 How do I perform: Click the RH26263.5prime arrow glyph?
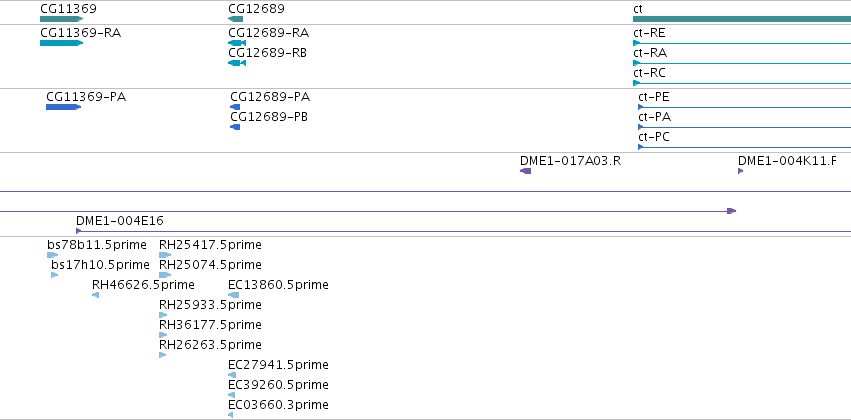162,355
